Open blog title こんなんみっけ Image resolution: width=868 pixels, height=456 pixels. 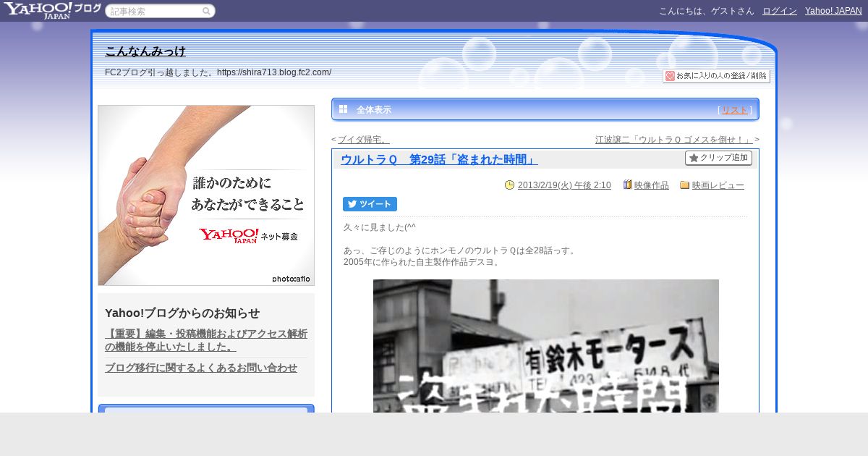145,51
